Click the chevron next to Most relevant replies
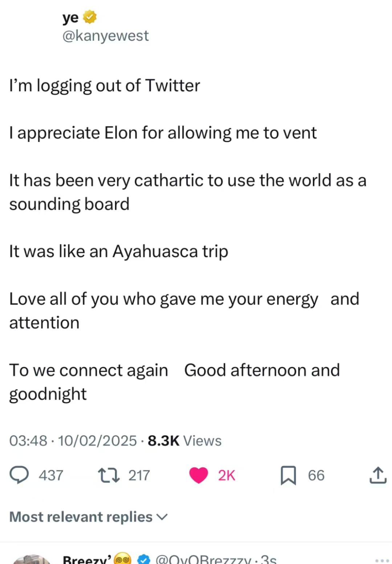 click(162, 517)
